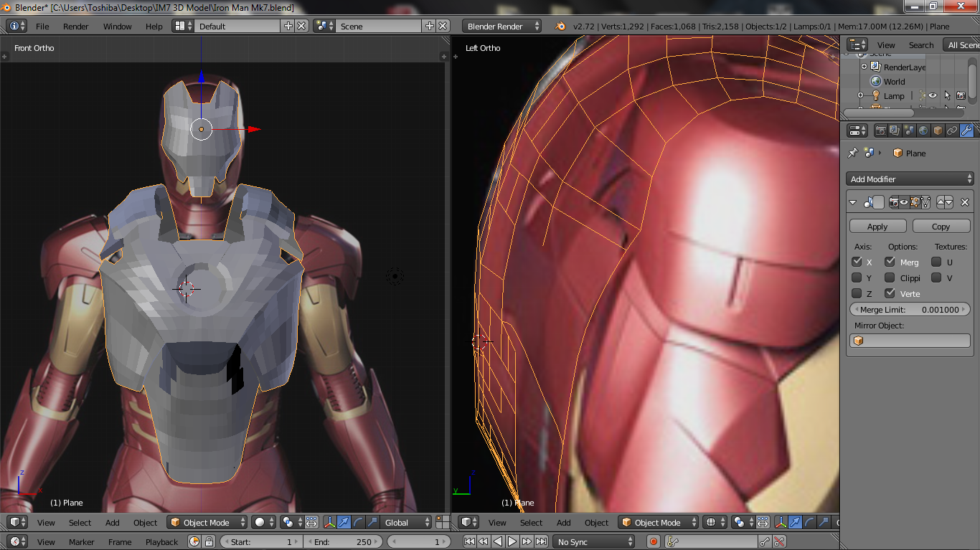Open the File menu
Viewport: 980px width, 550px height.
42,27
